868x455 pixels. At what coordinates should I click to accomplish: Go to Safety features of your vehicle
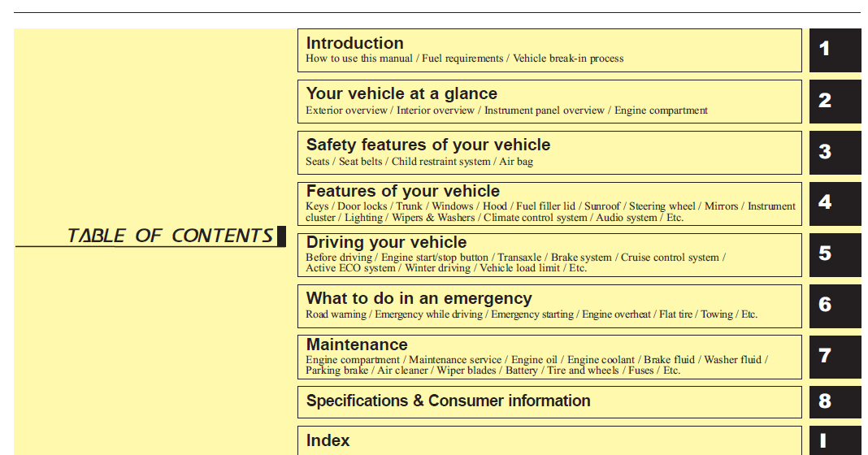click(x=549, y=153)
